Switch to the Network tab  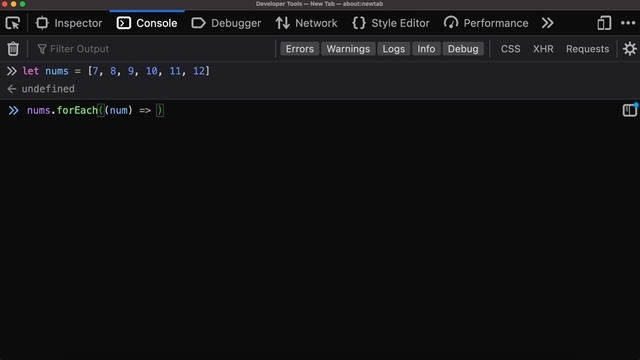click(x=307, y=23)
